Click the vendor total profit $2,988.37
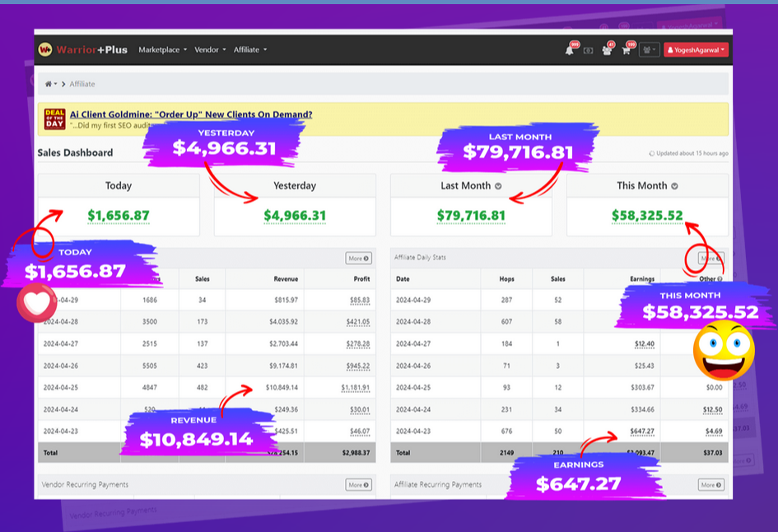Viewport: 778px width, 532px height. pyautogui.click(x=356, y=453)
